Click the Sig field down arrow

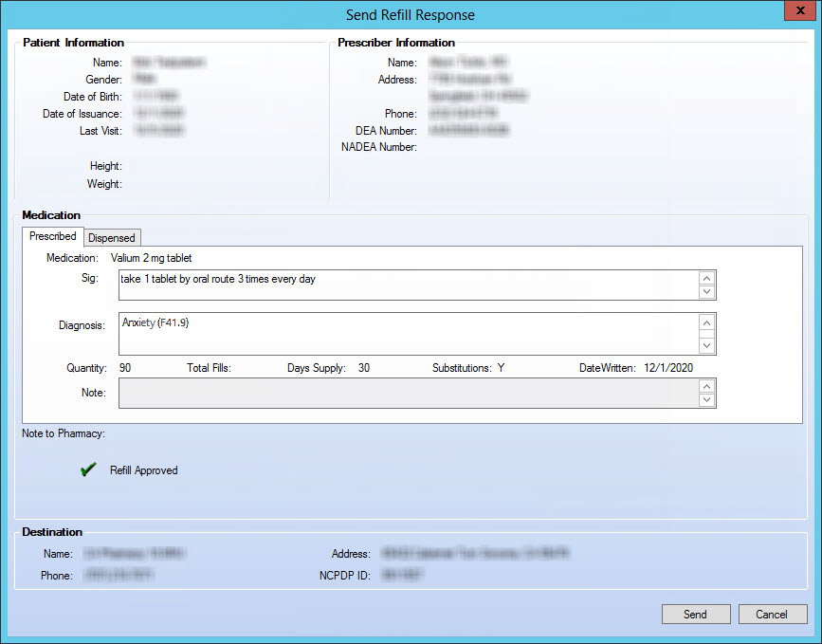[x=706, y=291]
